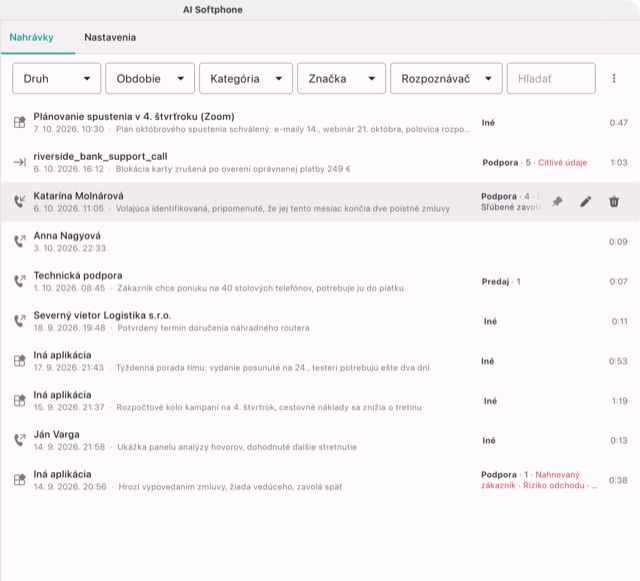
Task: Click the Citlivé údaje tag
Action: click(x=562, y=163)
